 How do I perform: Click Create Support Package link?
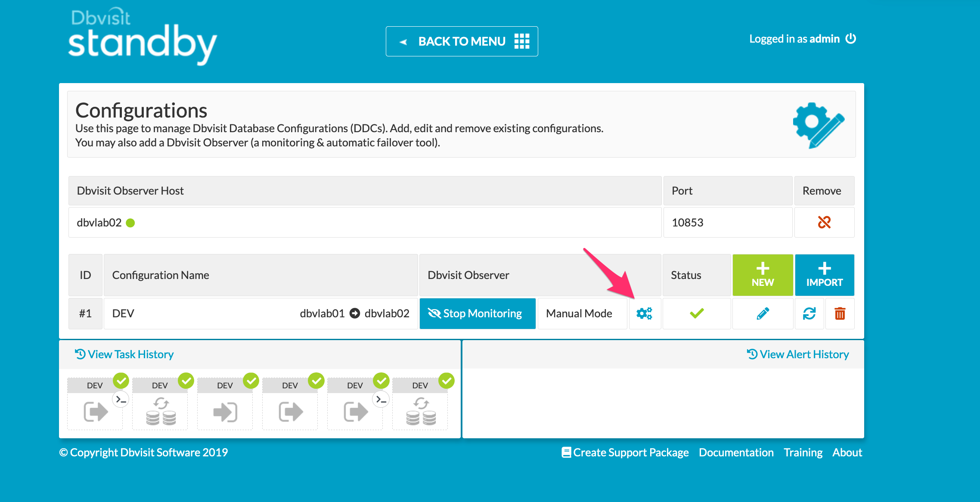625,452
